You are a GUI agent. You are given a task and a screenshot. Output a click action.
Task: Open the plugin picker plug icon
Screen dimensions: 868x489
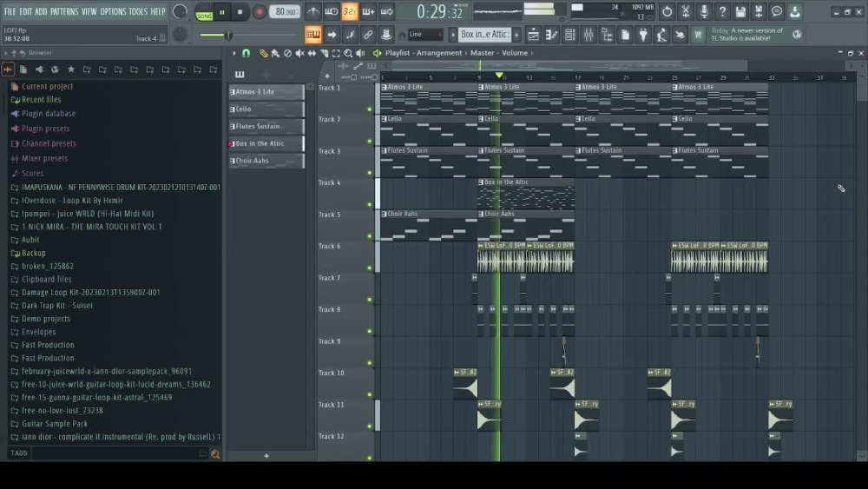point(643,35)
